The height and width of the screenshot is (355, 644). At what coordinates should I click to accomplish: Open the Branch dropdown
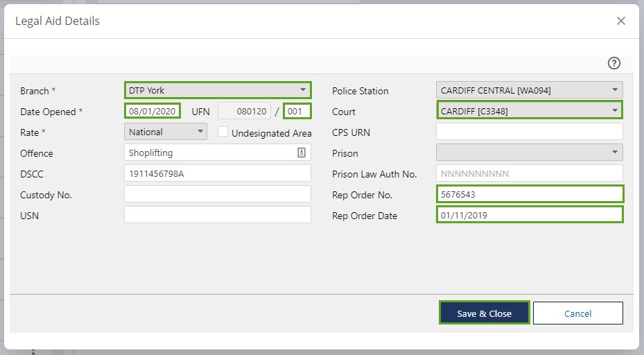click(x=218, y=90)
